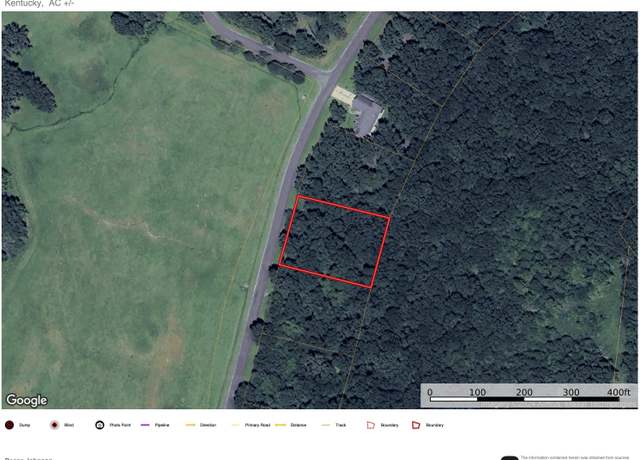Click the Dump legend icon
This screenshot has height=460, width=640.
pos(9,425)
